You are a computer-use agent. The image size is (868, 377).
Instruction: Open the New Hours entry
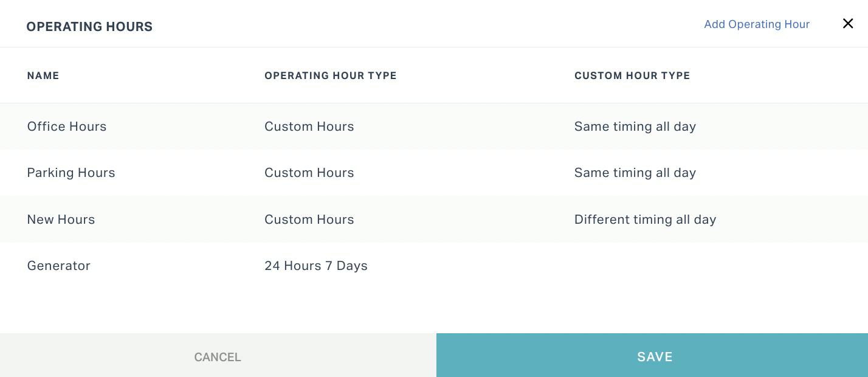tap(61, 220)
